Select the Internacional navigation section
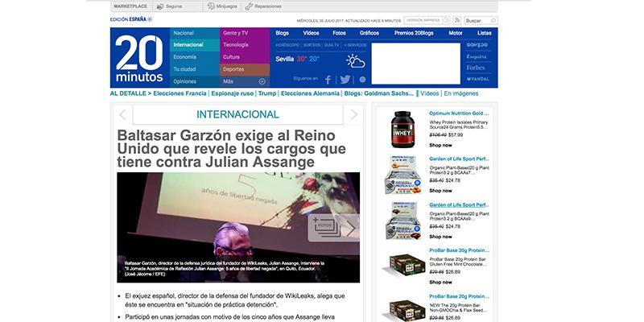This screenshot has height=322, width=644. tap(188, 45)
